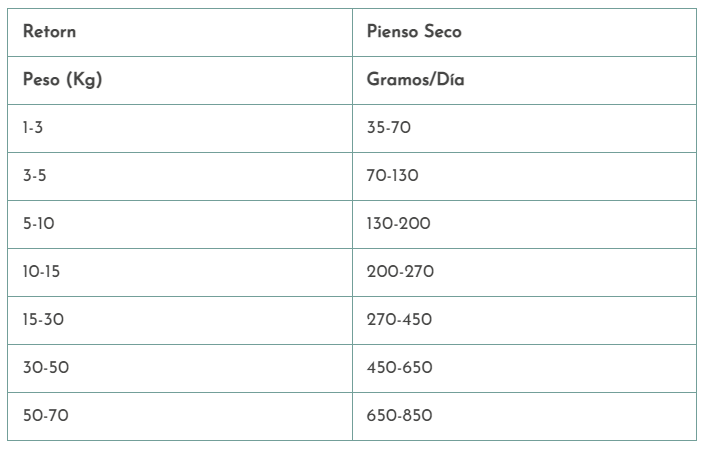Select the 70-130 grams cell
This screenshot has height=450, width=705.
click(x=524, y=176)
